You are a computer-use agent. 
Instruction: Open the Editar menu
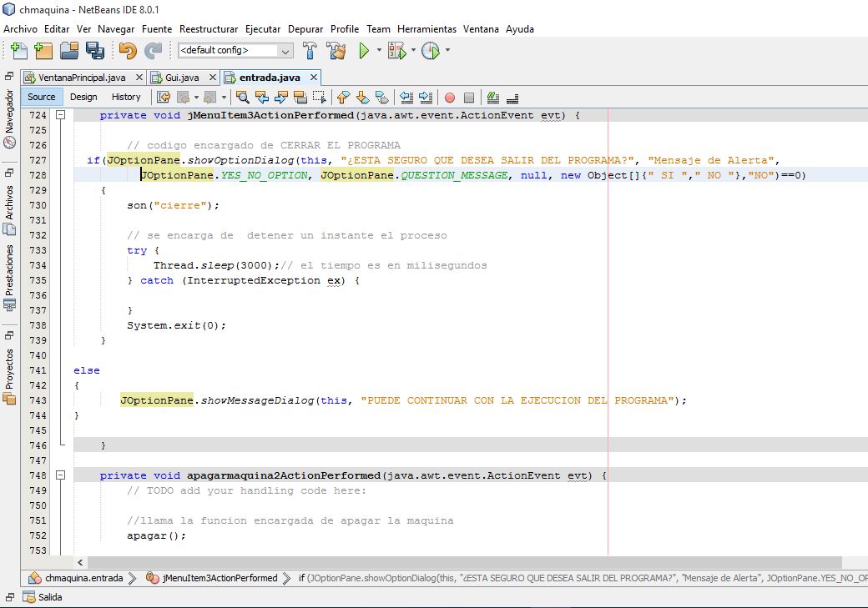57,28
